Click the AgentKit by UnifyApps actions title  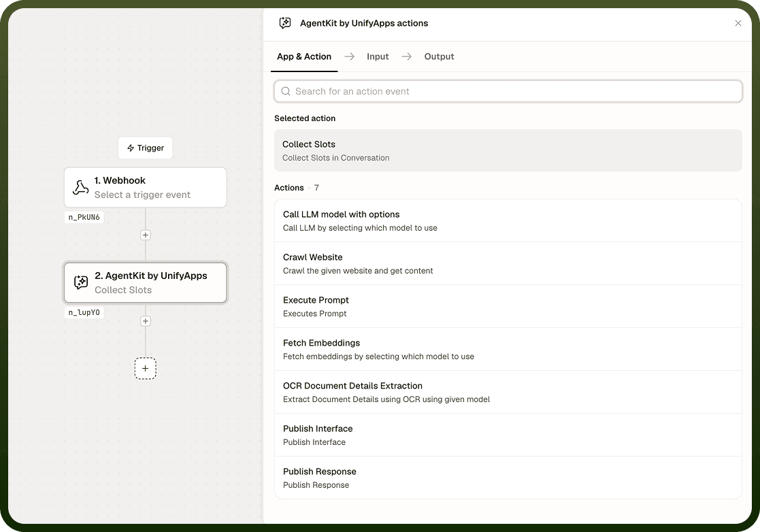tap(364, 23)
